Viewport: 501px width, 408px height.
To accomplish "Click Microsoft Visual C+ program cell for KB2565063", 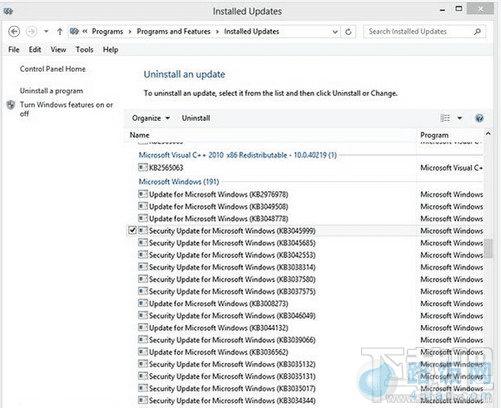I will point(451,168).
